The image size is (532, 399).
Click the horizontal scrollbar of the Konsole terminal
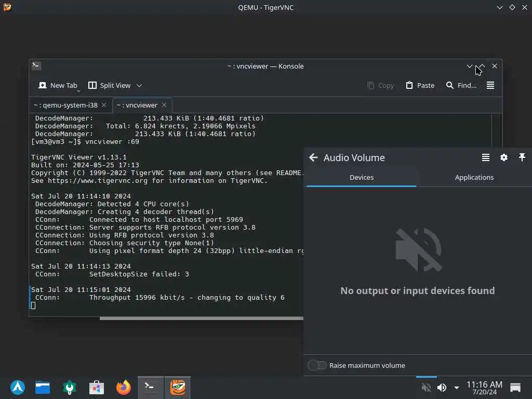tap(201, 318)
